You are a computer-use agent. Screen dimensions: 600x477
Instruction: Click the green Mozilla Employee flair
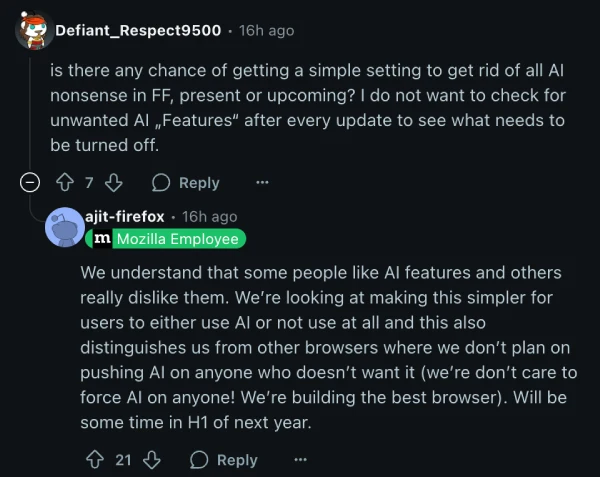pyautogui.click(x=177, y=239)
